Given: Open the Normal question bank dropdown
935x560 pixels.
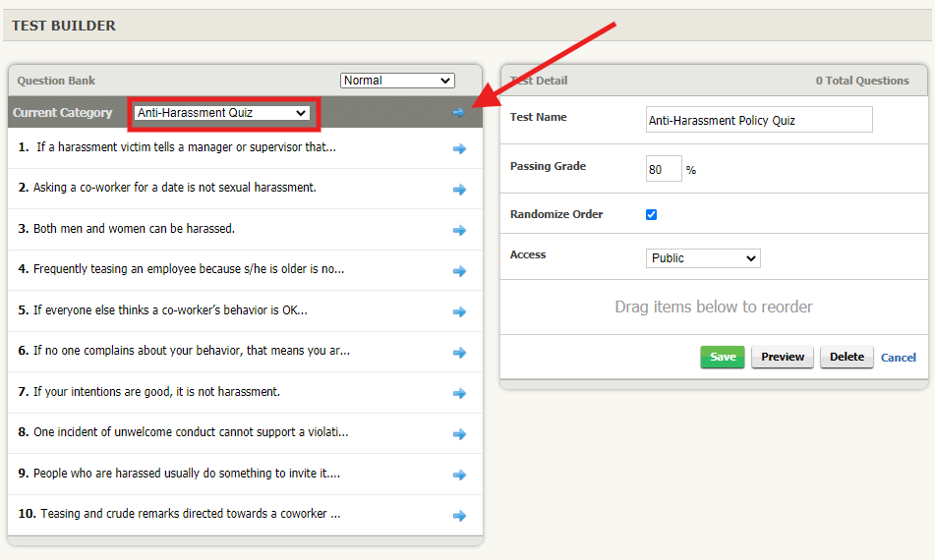Looking at the screenshot, I should point(397,81).
